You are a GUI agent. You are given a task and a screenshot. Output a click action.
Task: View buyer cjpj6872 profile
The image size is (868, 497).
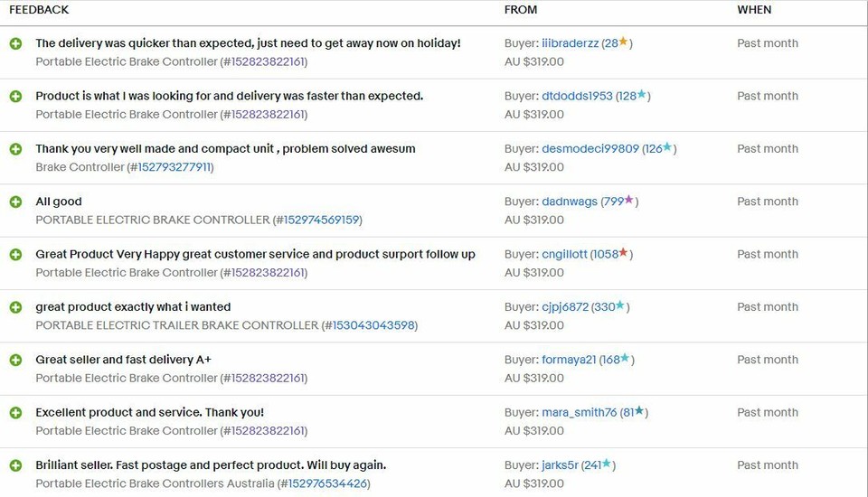pos(565,307)
